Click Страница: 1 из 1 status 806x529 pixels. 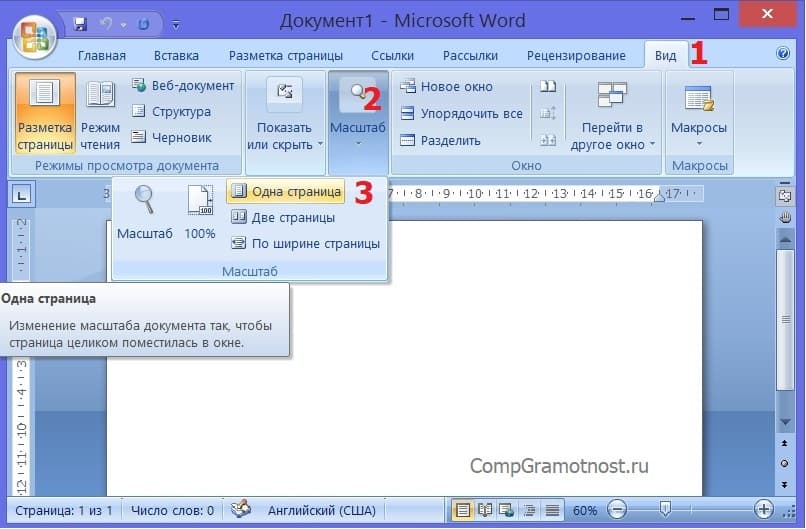point(64,510)
